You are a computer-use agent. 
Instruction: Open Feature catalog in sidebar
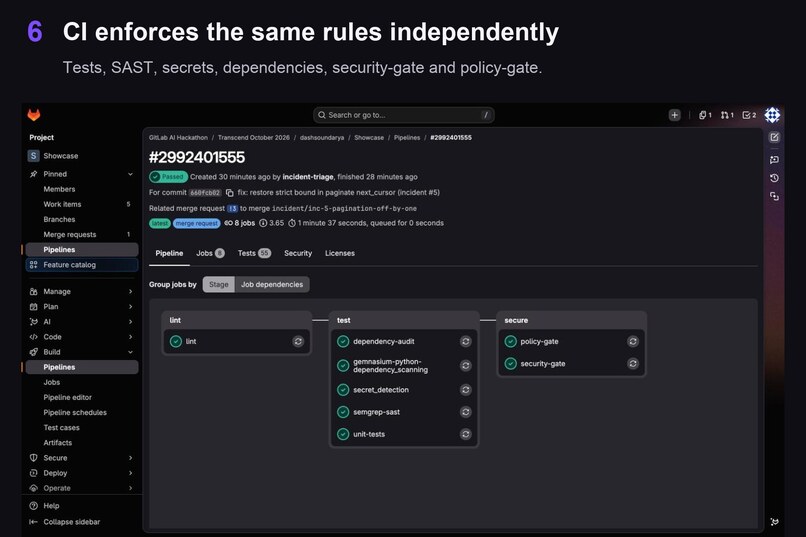82,265
